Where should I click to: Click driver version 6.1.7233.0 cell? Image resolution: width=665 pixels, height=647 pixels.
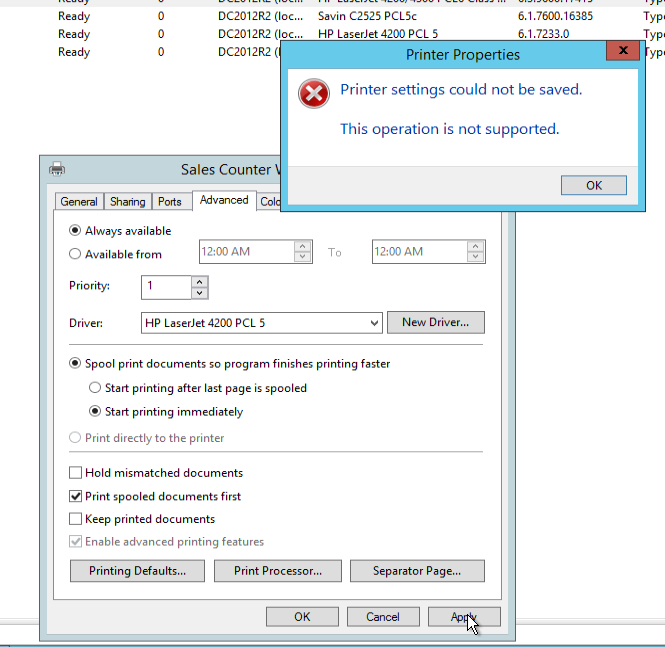(543, 34)
